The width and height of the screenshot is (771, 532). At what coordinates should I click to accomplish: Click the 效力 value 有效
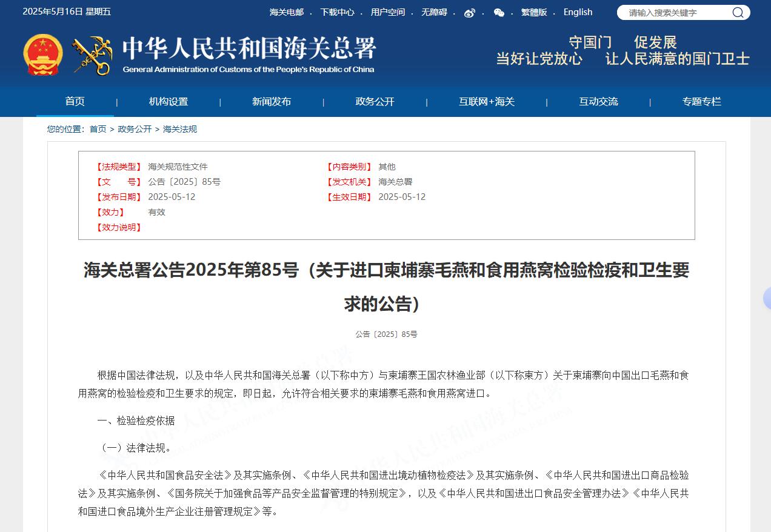pyautogui.click(x=156, y=212)
